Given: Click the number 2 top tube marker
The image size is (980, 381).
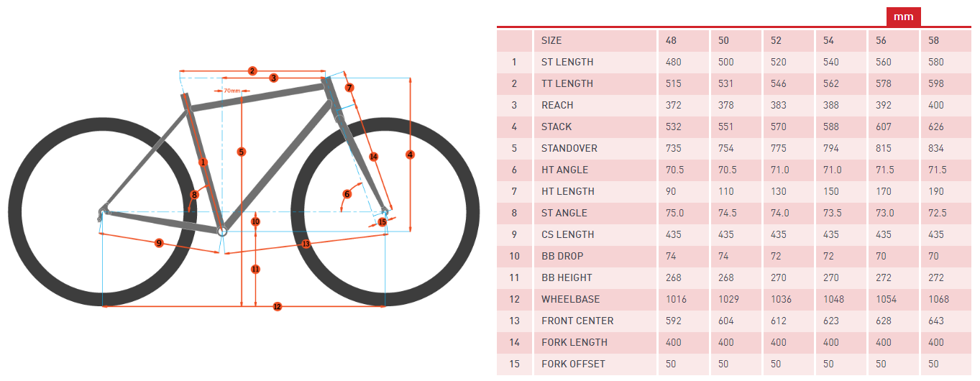Looking at the screenshot, I should (252, 70).
